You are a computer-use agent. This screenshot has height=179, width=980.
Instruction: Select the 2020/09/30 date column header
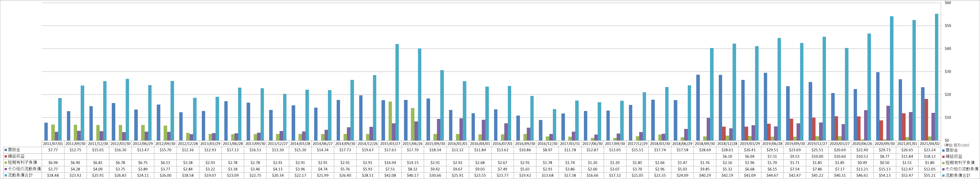click(885, 144)
